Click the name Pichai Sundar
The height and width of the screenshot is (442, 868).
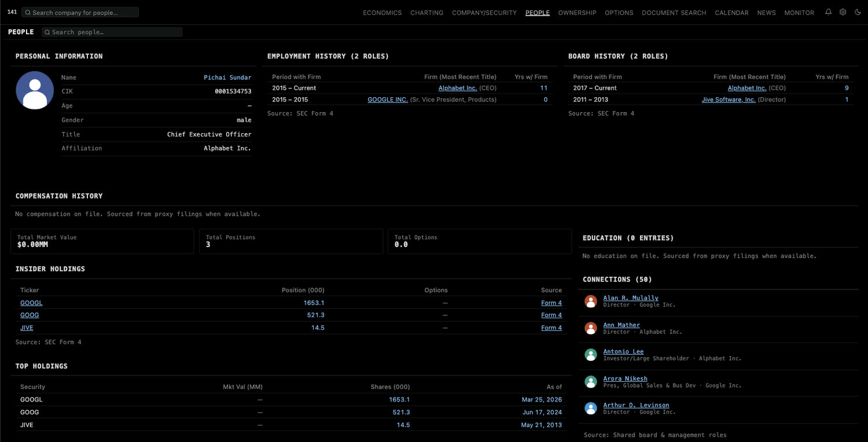click(227, 78)
